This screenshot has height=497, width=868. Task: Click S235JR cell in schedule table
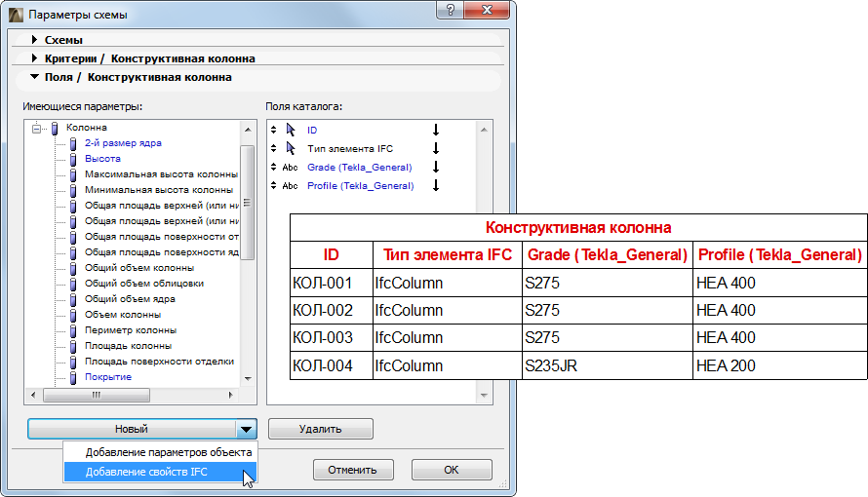608,365
